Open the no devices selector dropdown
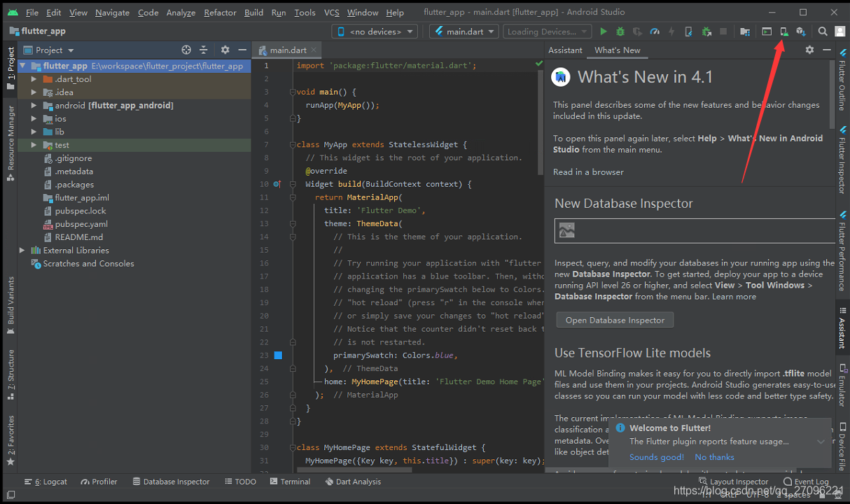Viewport: 850px width, 504px height. [375, 31]
